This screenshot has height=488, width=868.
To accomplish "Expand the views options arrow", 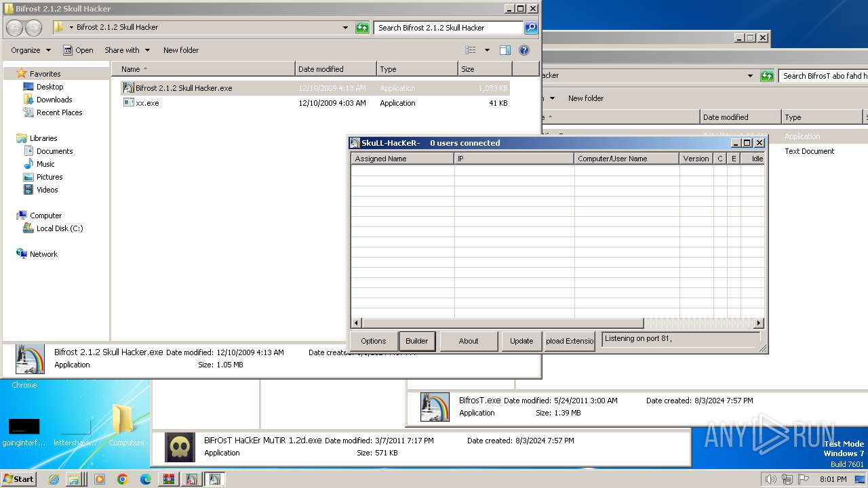I will click(486, 50).
